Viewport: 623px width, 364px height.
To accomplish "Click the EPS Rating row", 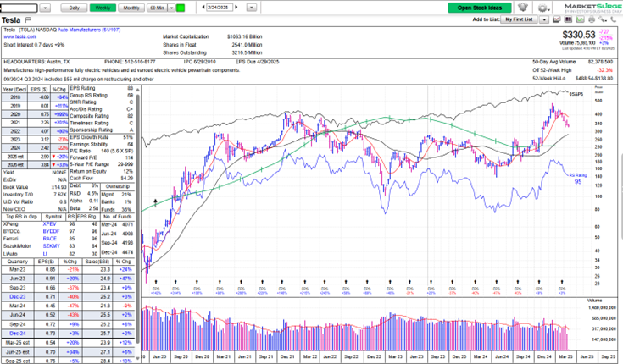I will 102,88.
